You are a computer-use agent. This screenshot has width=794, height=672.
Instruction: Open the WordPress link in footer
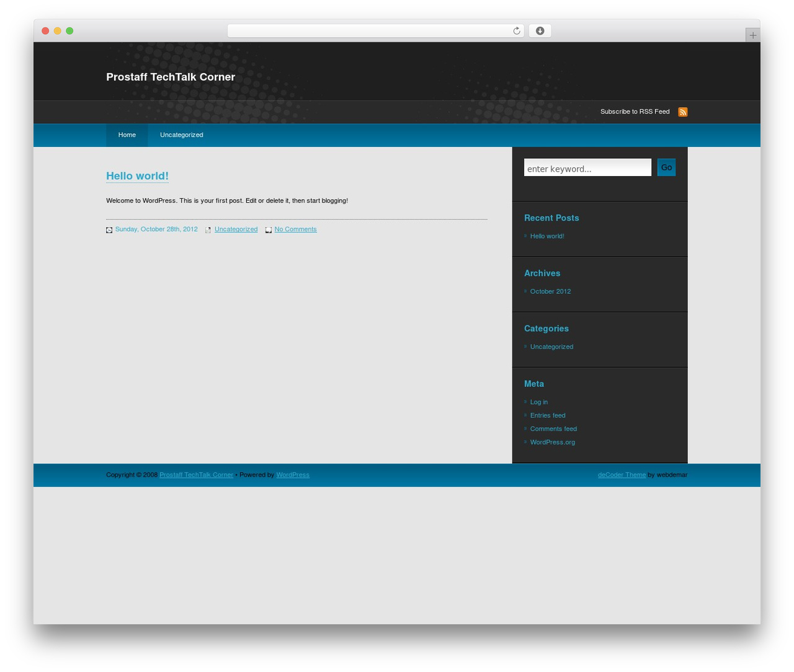pos(293,475)
